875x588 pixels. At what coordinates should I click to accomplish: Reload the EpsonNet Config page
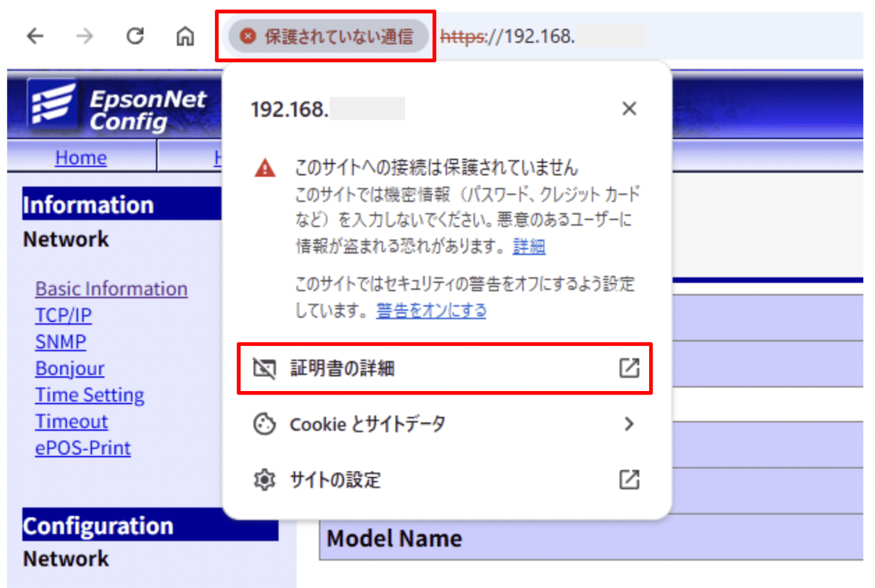tap(135, 36)
